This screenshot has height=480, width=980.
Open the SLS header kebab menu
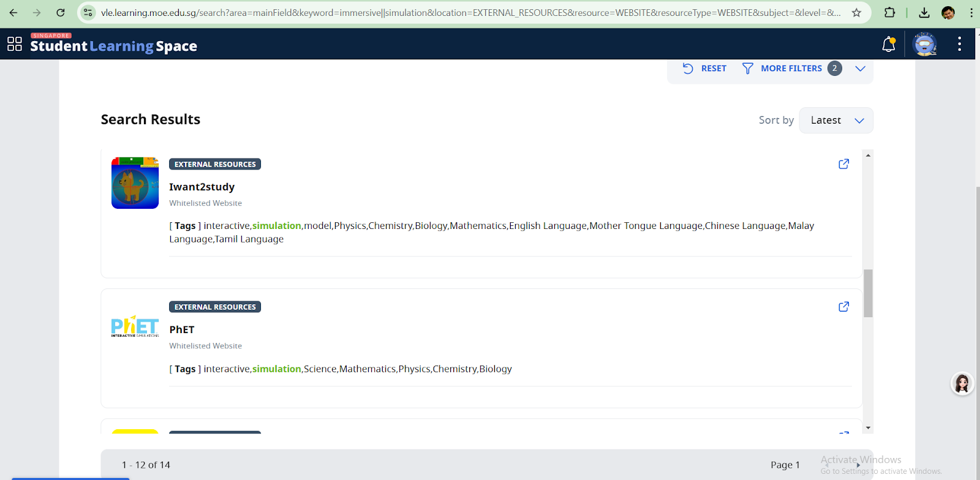[959, 44]
